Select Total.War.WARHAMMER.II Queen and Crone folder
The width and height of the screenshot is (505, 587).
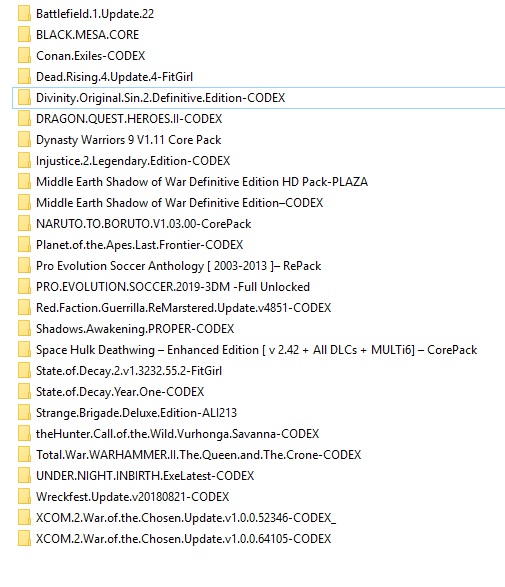pos(198,454)
